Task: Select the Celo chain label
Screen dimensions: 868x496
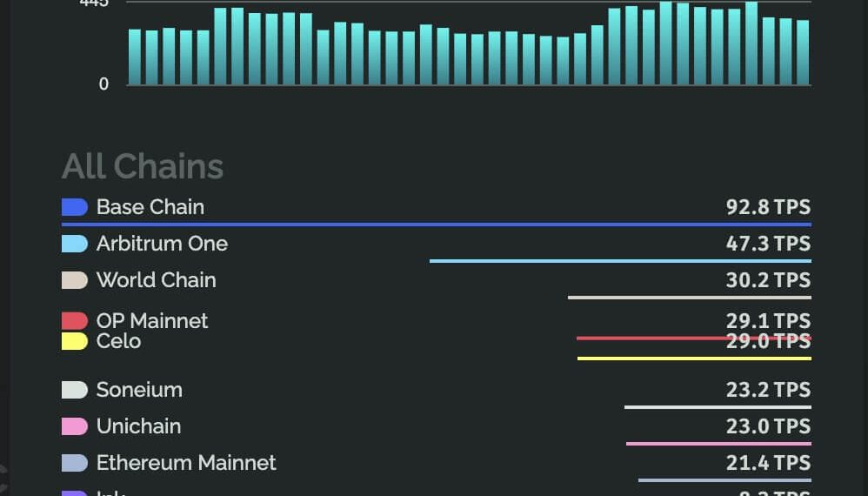Action: pyautogui.click(x=118, y=341)
